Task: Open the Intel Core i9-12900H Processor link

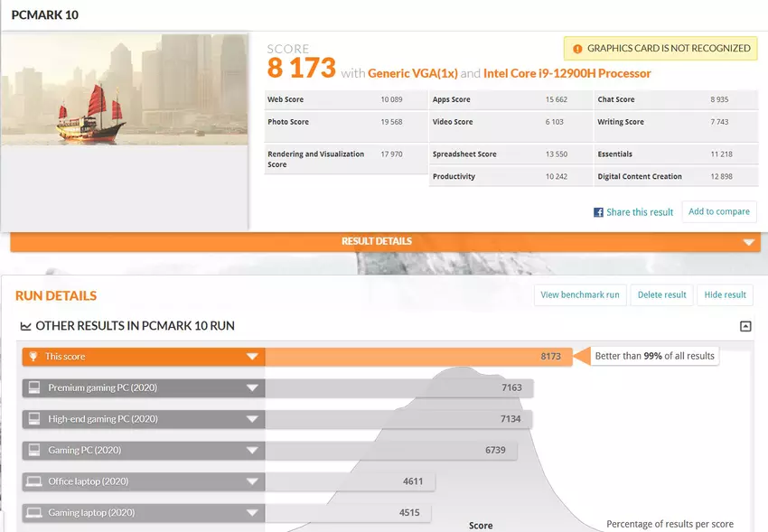Action: pyautogui.click(x=567, y=73)
